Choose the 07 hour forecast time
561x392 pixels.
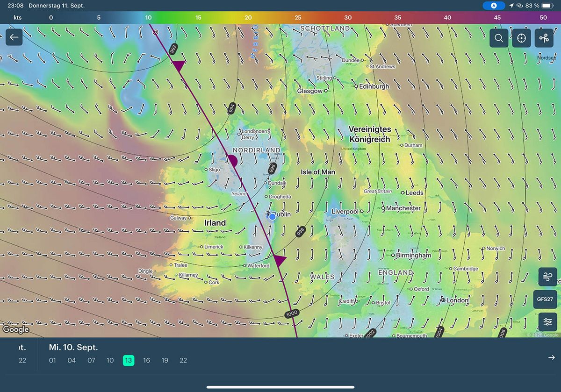(91, 361)
